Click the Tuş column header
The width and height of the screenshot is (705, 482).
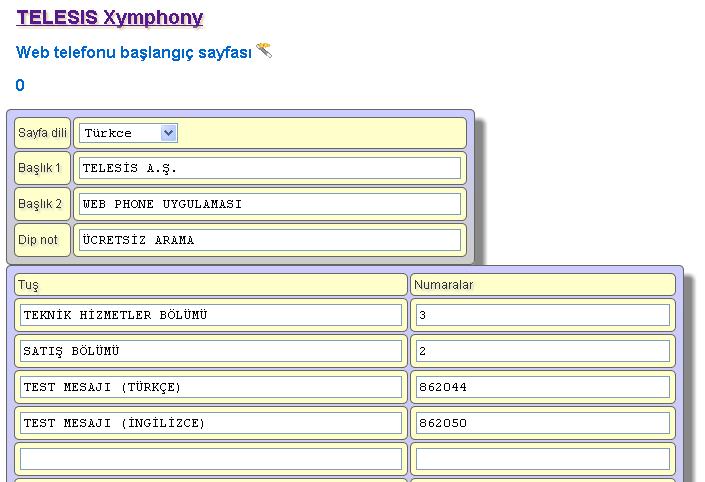pos(211,285)
